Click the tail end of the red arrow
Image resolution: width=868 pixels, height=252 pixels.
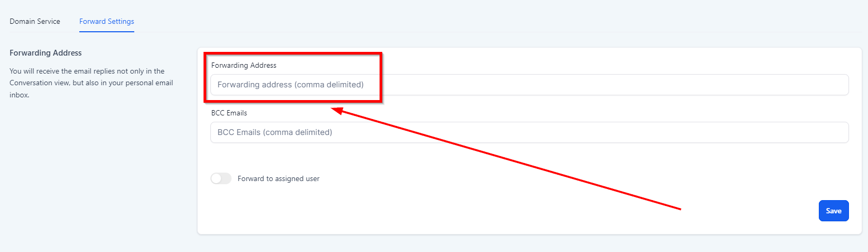coord(679,209)
